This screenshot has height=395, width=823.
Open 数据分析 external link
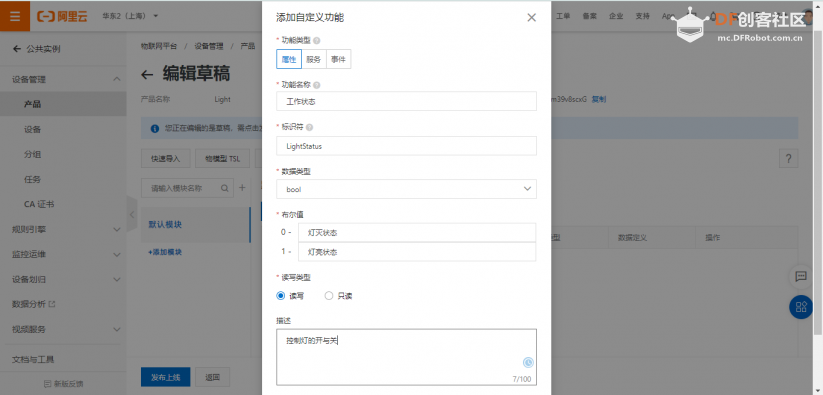click(34, 304)
